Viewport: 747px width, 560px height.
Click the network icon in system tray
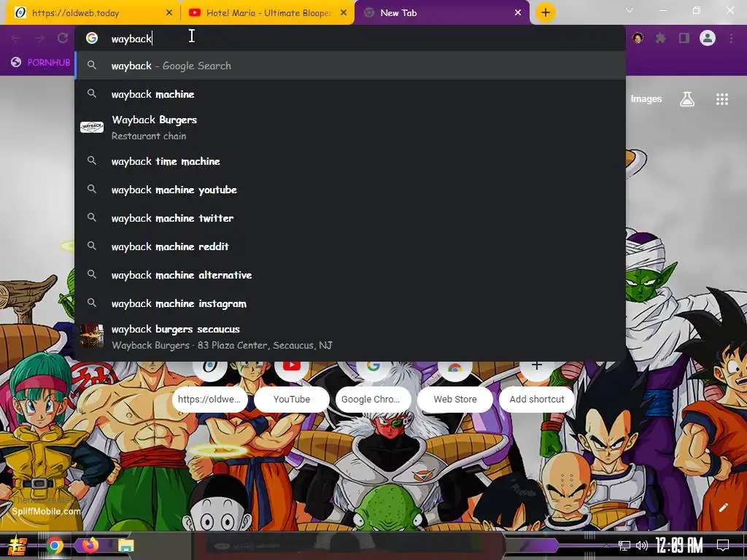(x=624, y=545)
